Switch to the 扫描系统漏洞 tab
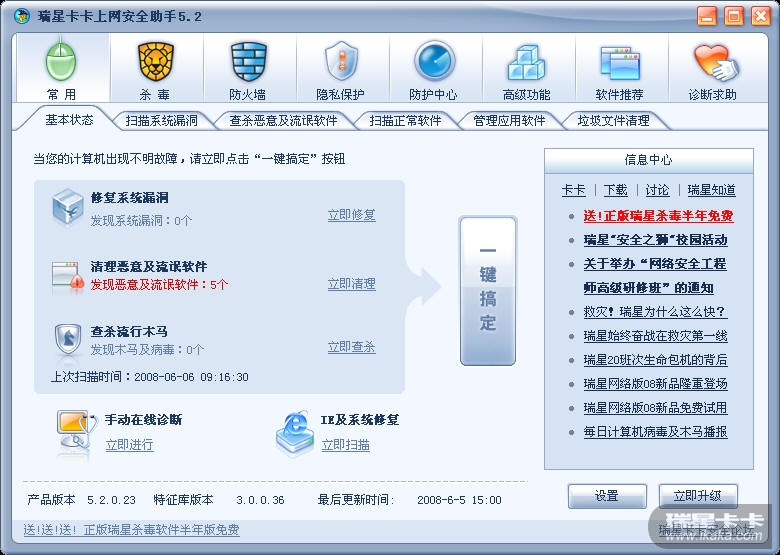This screenshot has height=555, width=780. tap(161, 121)
